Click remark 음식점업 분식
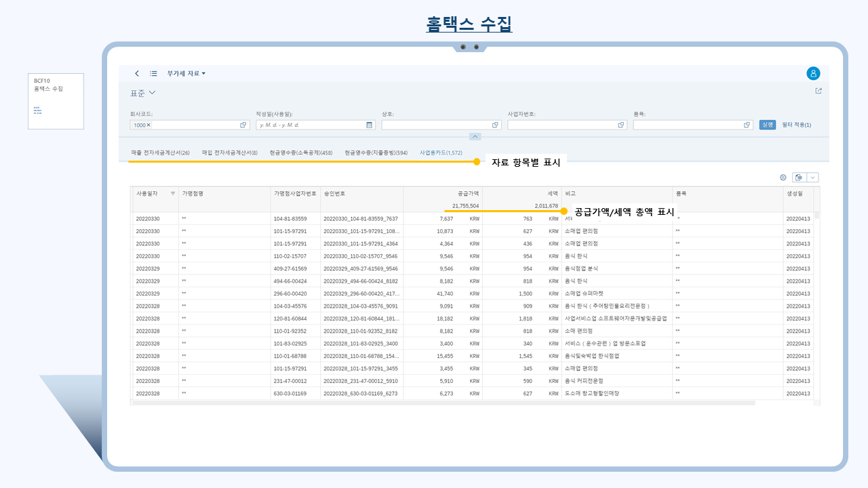Viewport: 868px width, 488px height. [581, 268]
